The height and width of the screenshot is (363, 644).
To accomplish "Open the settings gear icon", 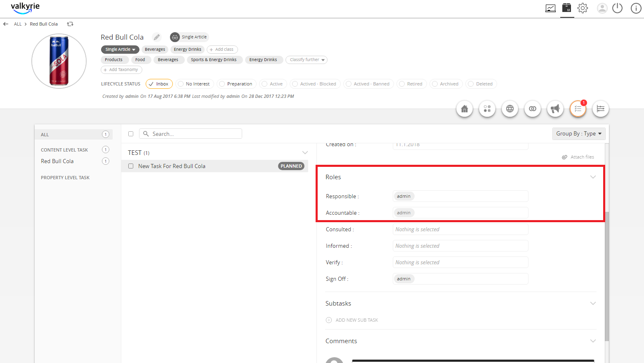I will tap(583, 8).
